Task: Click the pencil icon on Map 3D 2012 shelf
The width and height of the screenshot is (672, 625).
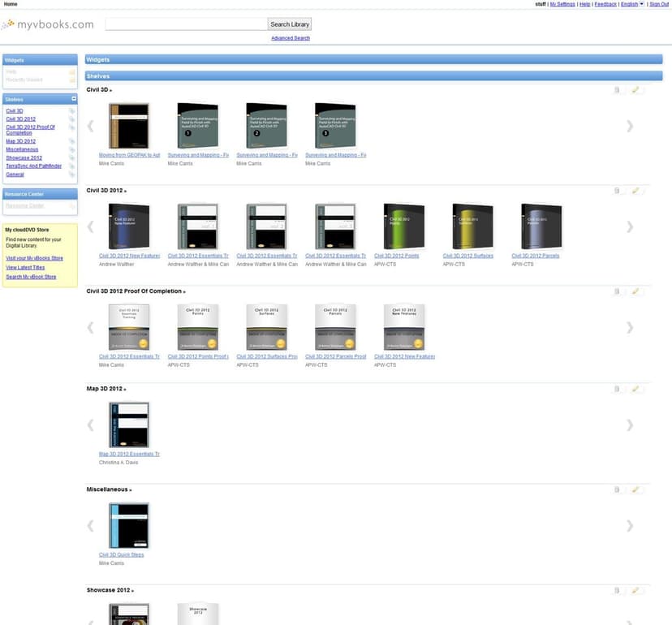Action: [635, 389]
